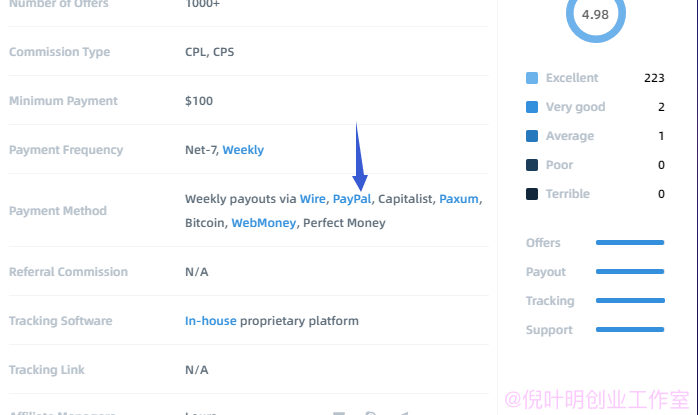The width and height of the screenshot is (698, 415).
Task: Click the Tracking rating progress bar
Action: (630, 301)
